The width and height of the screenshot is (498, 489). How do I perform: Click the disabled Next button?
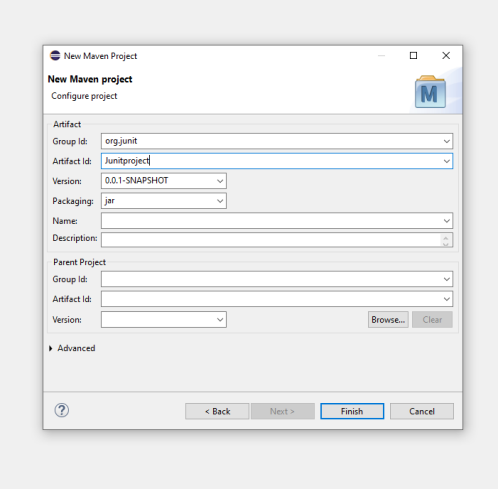[283, 411]
